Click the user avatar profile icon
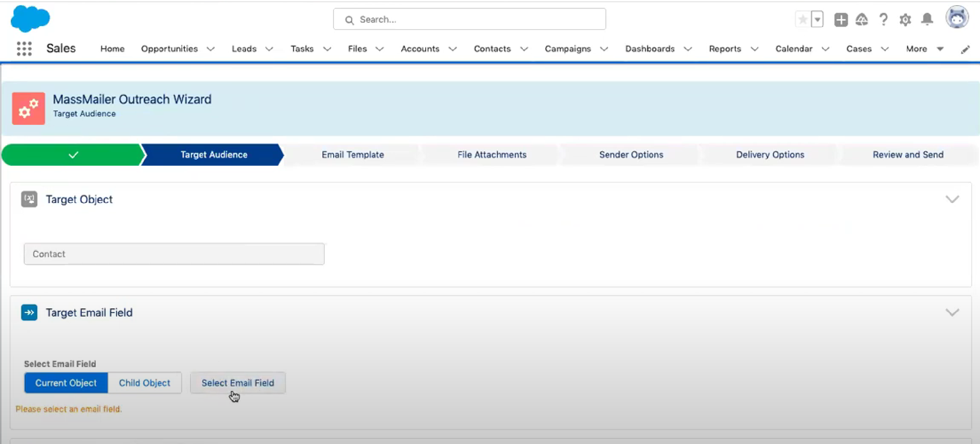The width and height of the screenshot is (980, 444). (x=957, y=18)
